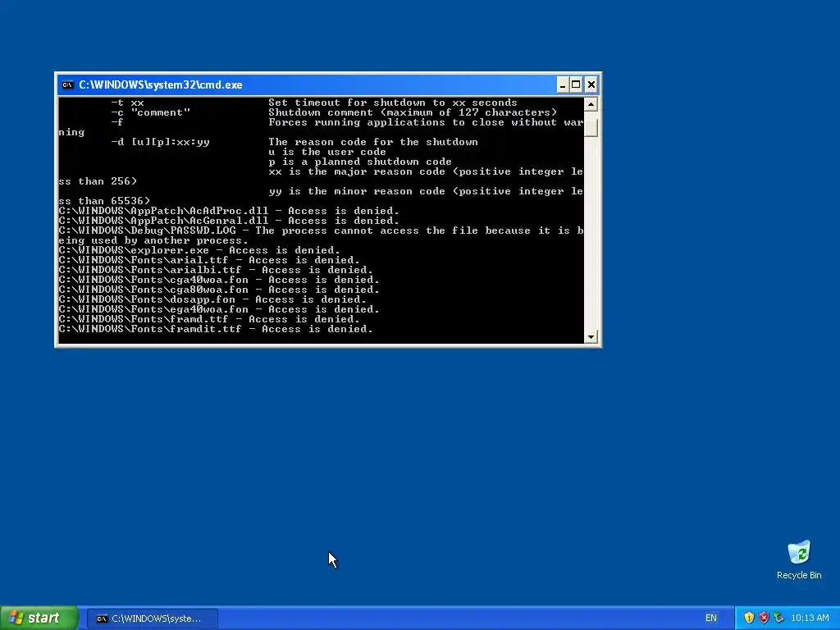Click the line 'C:\WINDOWS\explorer.exe - Access is denied.'

point(199,250)
